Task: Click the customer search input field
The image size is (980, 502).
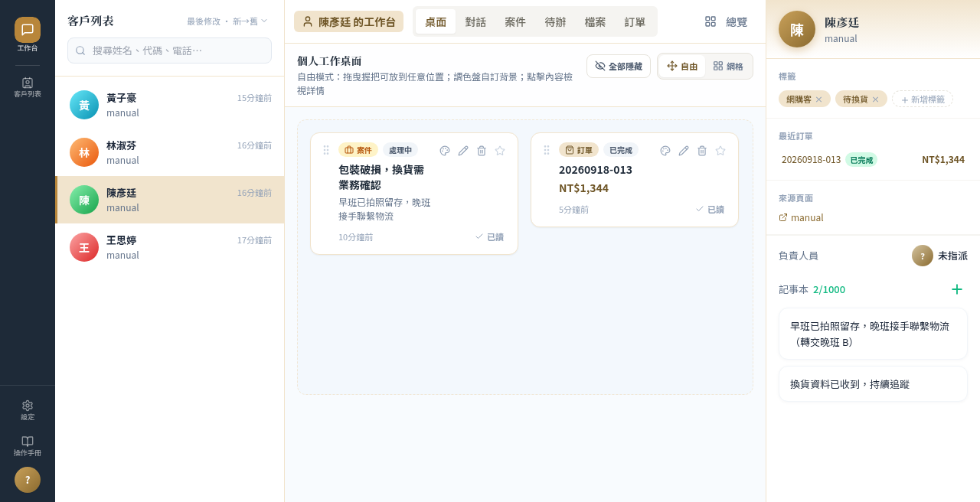Action: coord(169,51)
